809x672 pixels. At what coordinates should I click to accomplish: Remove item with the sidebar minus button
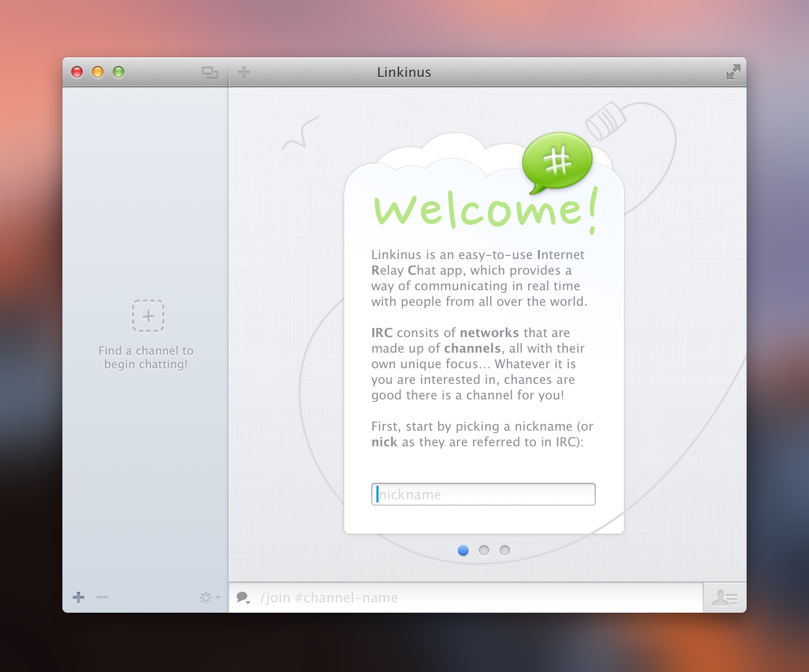(102, 598)
